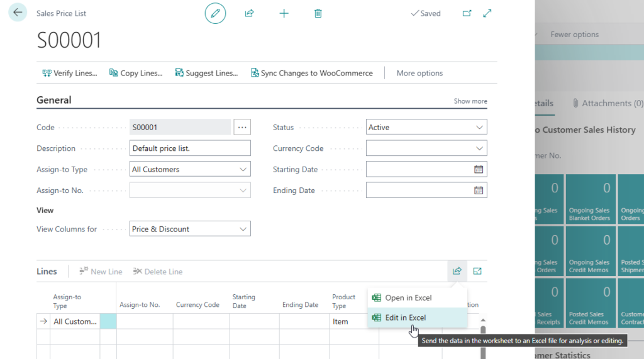Click Suggest Lines action

(x=206, y=73)
